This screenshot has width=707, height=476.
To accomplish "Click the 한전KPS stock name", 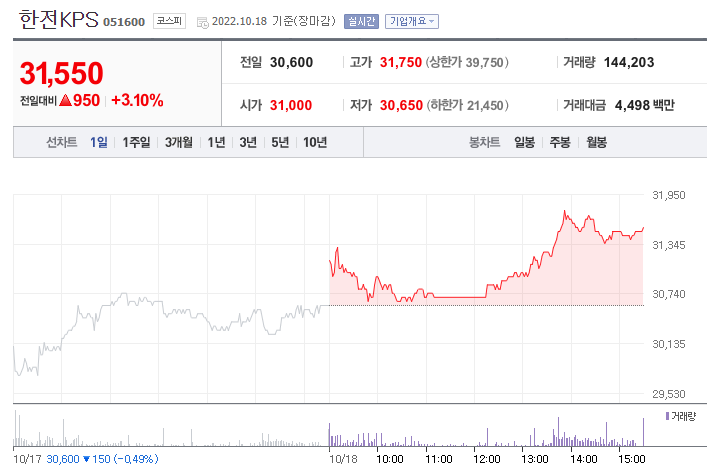I will (x=59, y=20).
